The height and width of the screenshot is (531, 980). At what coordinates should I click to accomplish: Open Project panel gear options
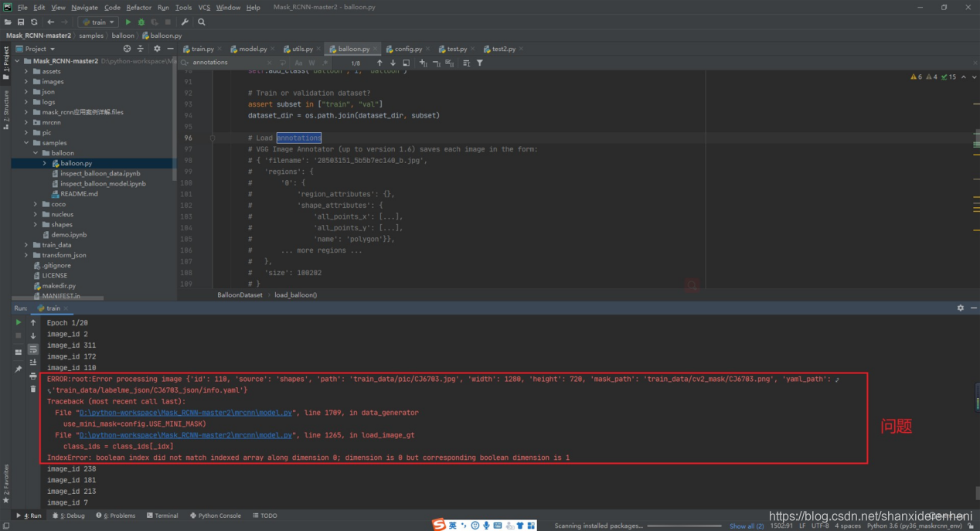pos(157,49)
